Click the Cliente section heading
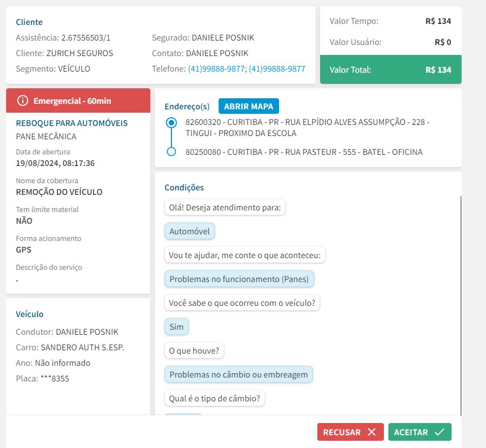This screenshot has height=448, width=486. coord(29,22)
